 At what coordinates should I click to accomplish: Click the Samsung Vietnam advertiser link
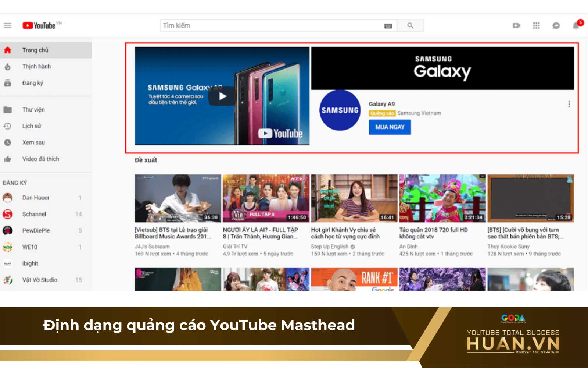click(419, 113)
